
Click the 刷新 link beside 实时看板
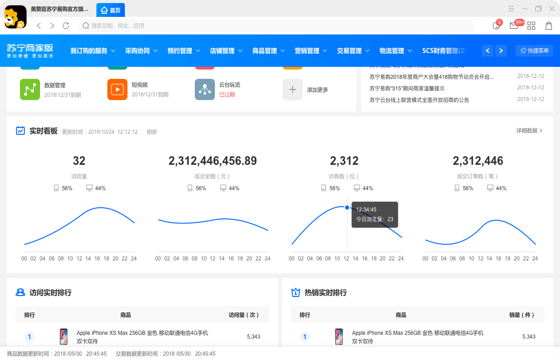152,132
